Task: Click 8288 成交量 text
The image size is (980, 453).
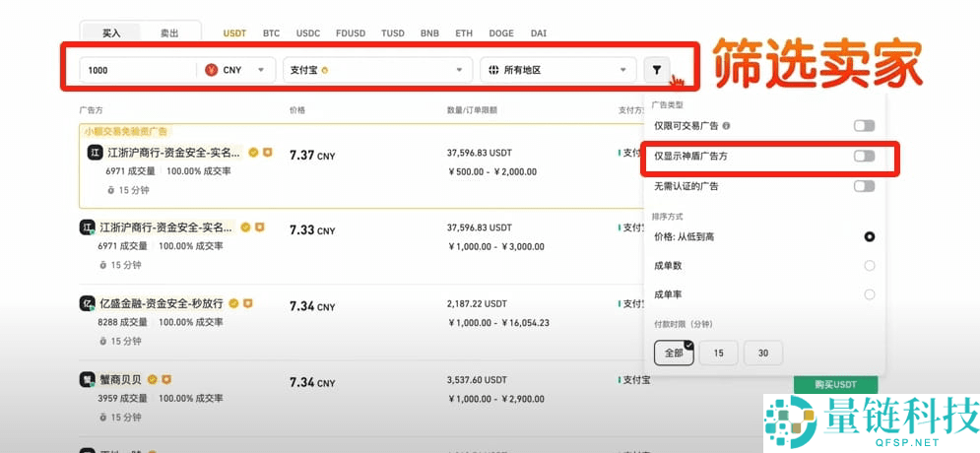Action: [x=122, y=322]
